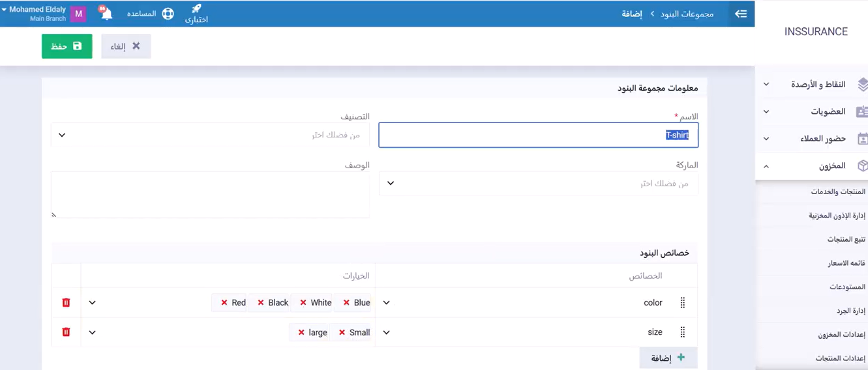Click drag handle of color row
Screen dimensions: 868x370
point(683,303)
